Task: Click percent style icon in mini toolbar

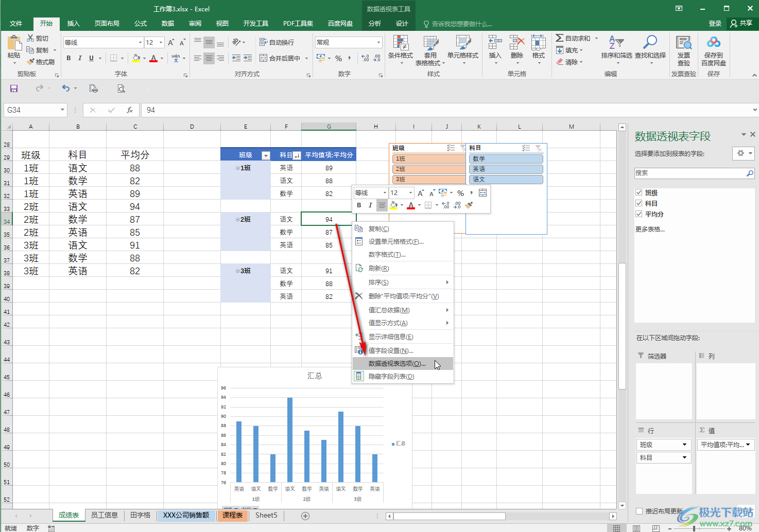Action: 460,193
